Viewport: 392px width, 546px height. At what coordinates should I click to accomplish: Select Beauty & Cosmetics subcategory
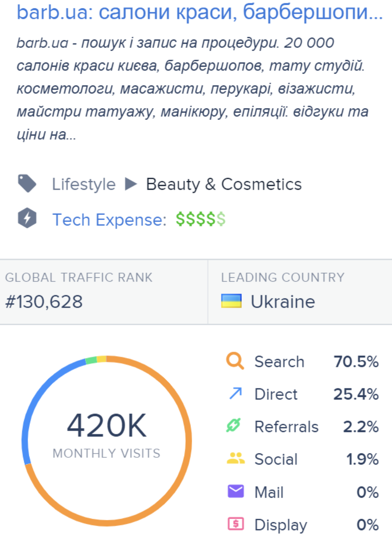click(224, 184)
